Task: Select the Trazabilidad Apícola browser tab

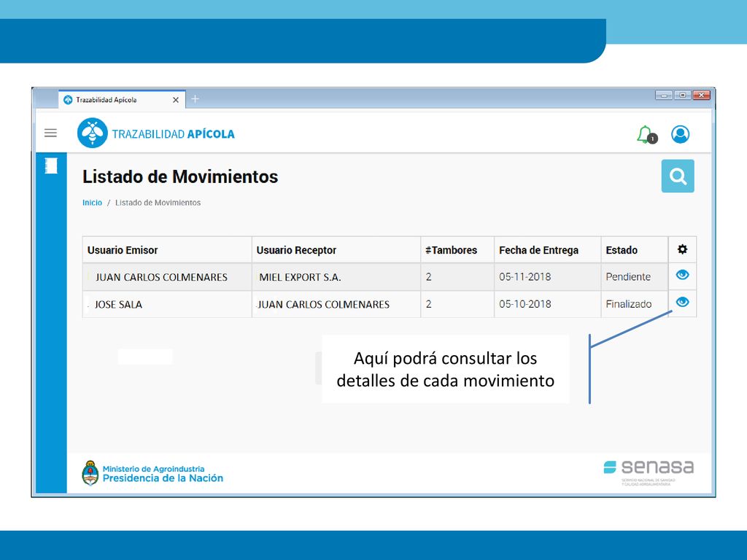Action: coord(122,99)
